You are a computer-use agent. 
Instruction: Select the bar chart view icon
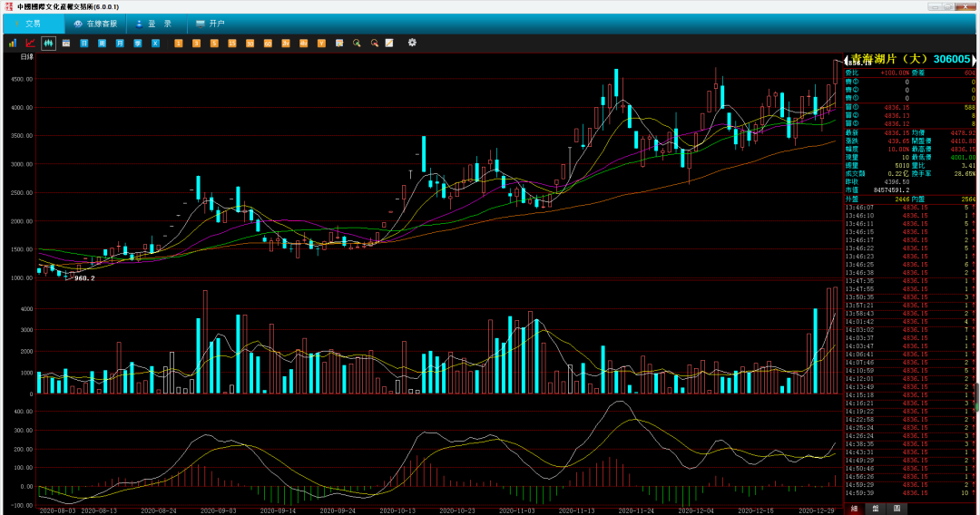13,44
